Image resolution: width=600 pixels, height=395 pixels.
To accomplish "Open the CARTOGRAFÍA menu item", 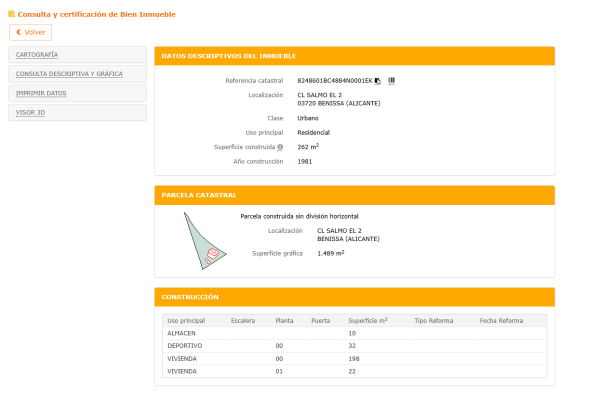I will pos(77,55).
